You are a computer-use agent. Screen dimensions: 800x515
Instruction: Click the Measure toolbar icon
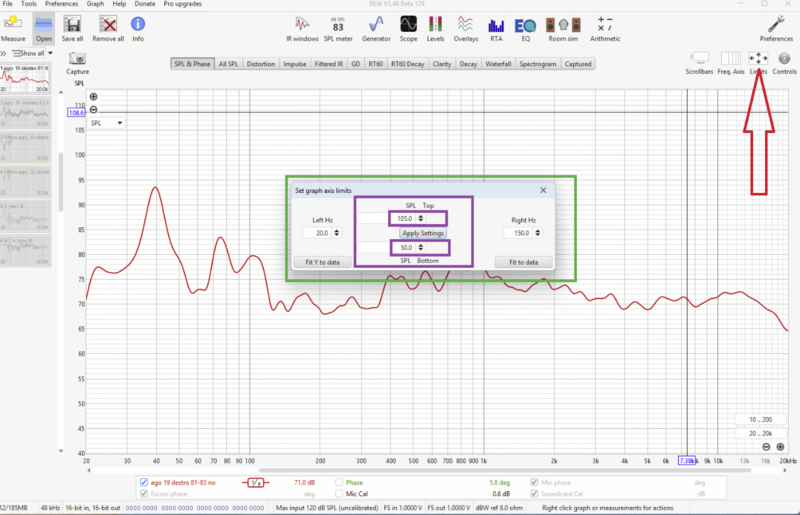pos(13,29)
